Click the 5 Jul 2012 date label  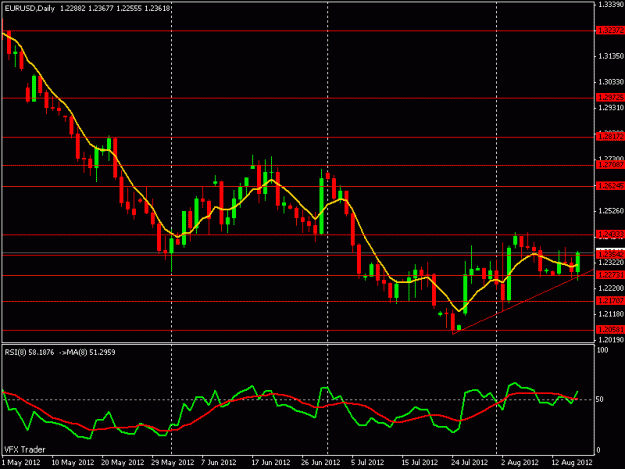[368, 463]
